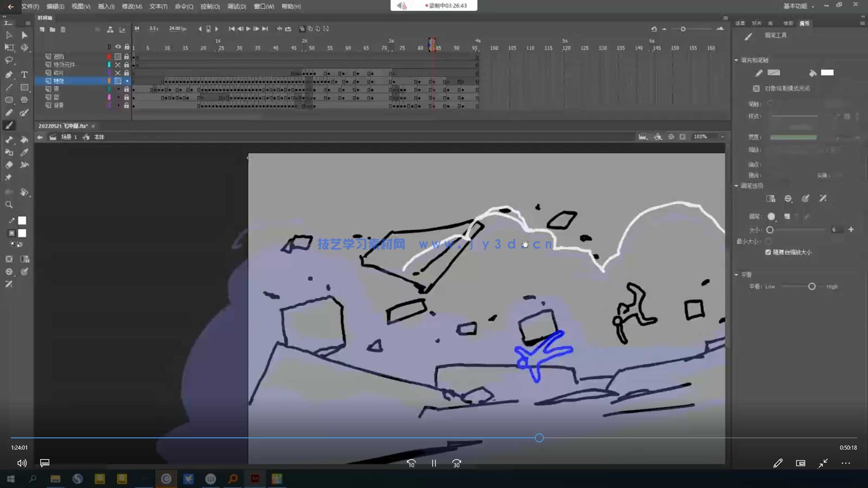The height and width of the screenshot is (488, 868).
Task: Open the 修改(M) menu
Action: click(x=132, y=6)
